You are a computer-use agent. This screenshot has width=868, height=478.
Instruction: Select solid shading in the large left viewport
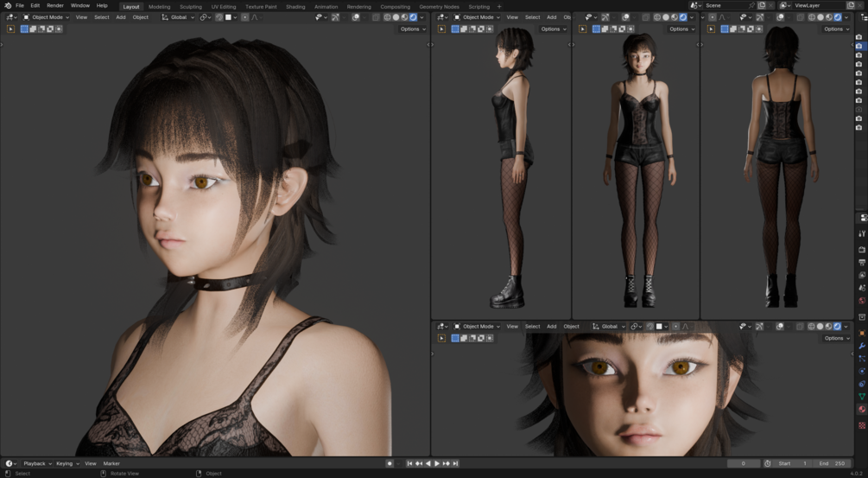pyautogui.click(x=396, y=17)
